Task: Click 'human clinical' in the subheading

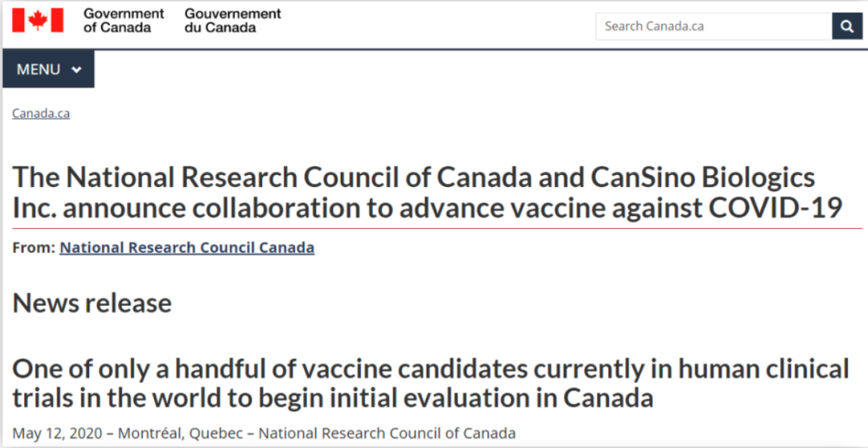Action: (764, 369)
